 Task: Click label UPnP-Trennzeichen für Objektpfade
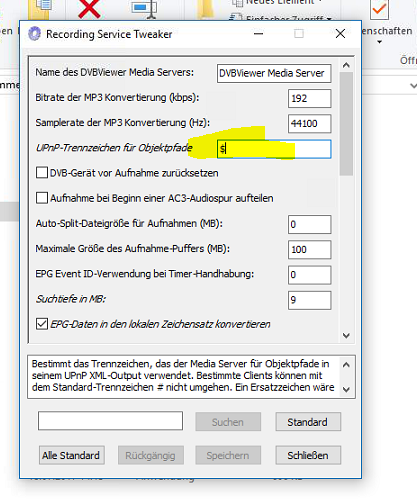point(114,148)
